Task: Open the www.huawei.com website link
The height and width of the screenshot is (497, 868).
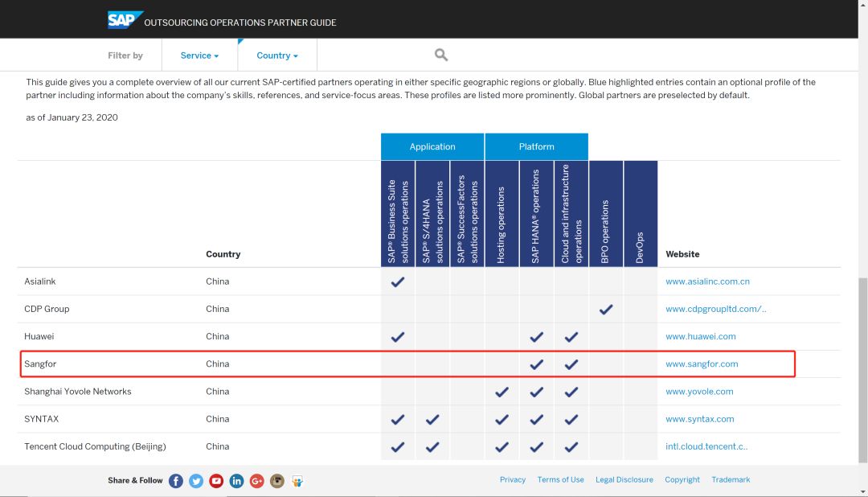Action: pyautogui.click(x=700, y=336)
